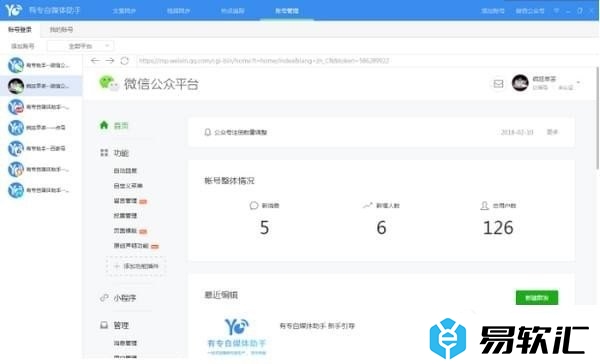Screen dimensions: 600x364
Task: Click the 最近编辑 heading
Action: [221, 295]
